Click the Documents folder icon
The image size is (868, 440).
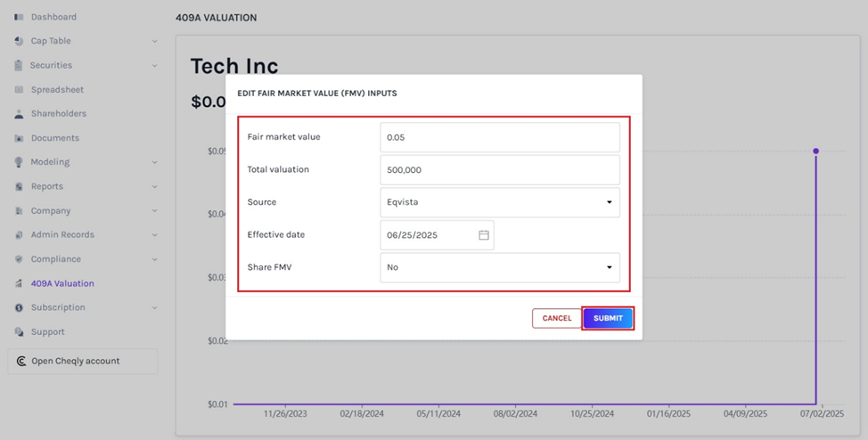(19, 138)
